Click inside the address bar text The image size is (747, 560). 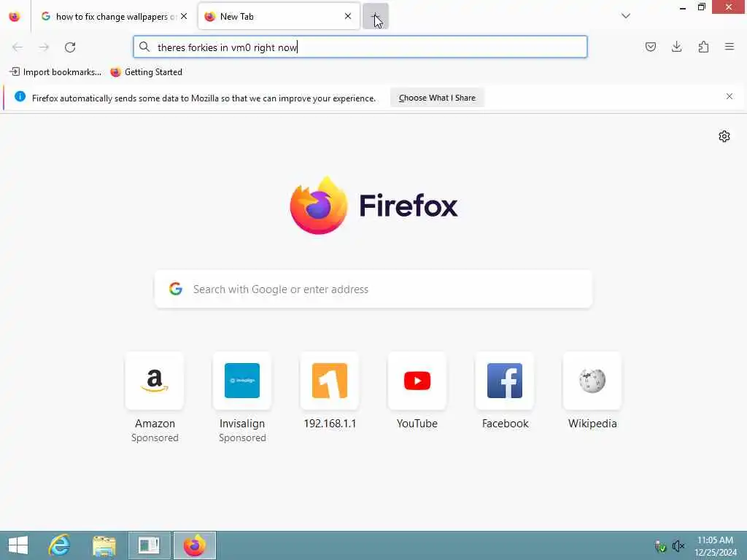228,47
